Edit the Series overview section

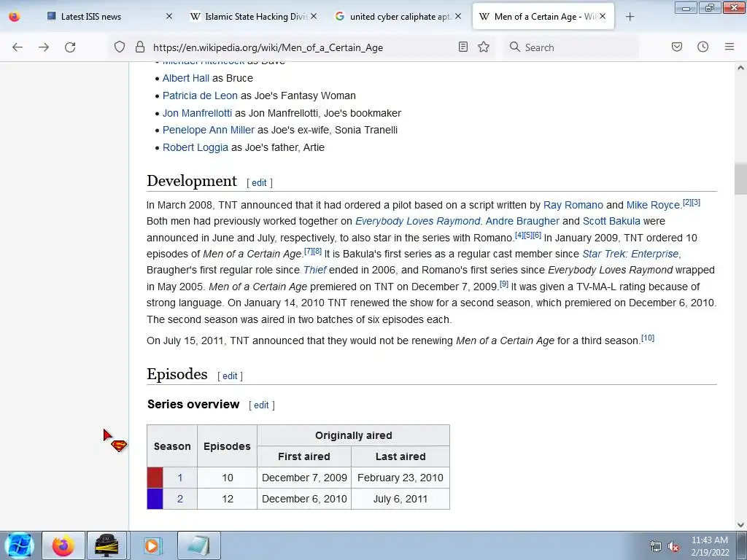click(261, 405)
